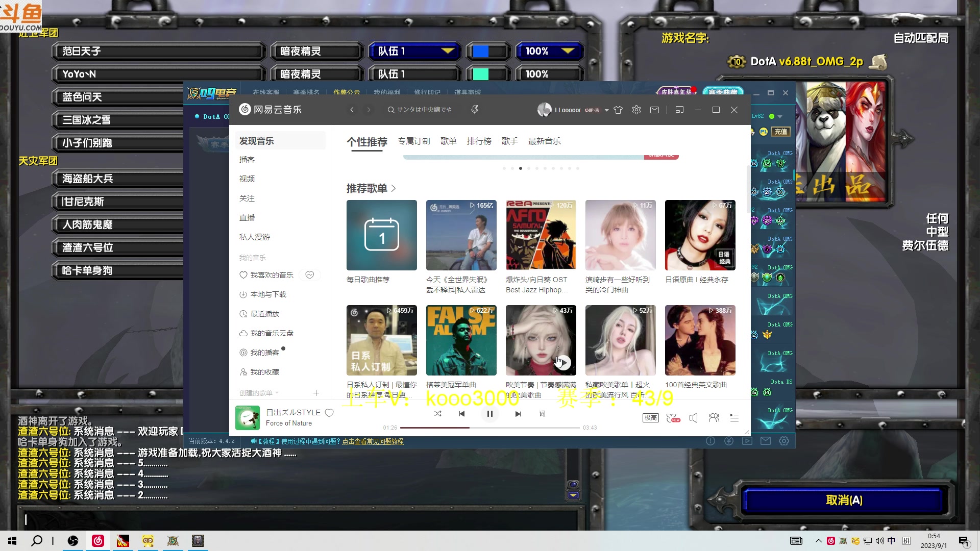This screenshot has height=551, width=980.
Task: Open the 每日歌曲推荐 playlist cover
Action: 381,235
